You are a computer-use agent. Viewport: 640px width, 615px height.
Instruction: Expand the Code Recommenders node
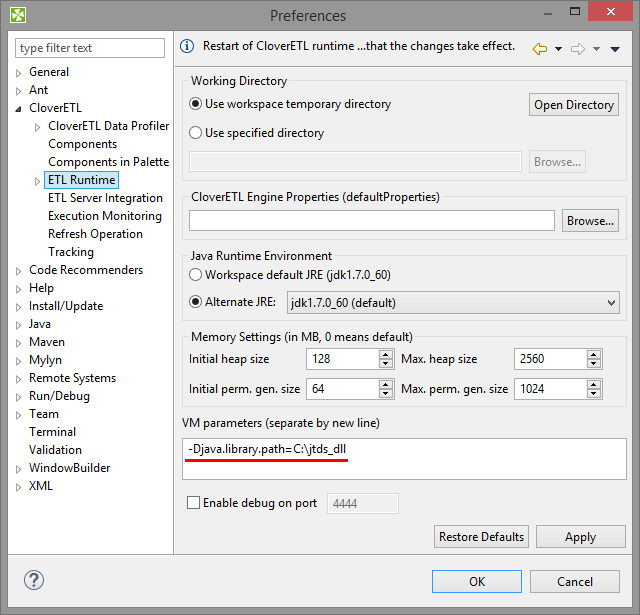18,271
